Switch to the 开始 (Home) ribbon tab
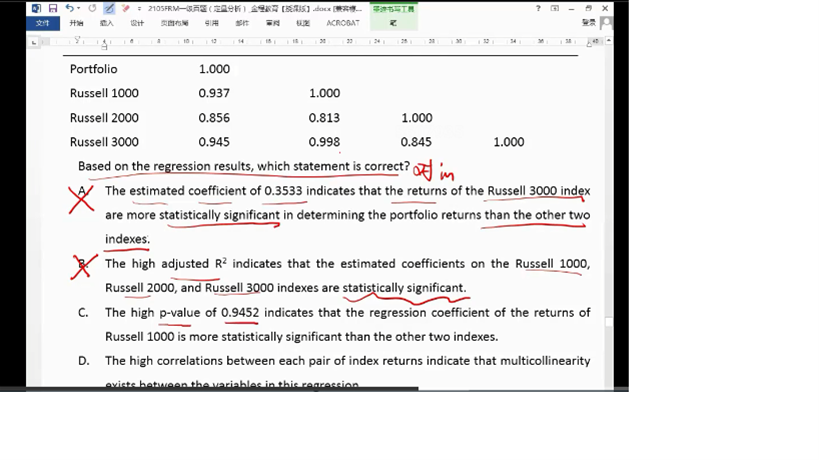This screenshot has width=819, height=460. coord(76,23)
